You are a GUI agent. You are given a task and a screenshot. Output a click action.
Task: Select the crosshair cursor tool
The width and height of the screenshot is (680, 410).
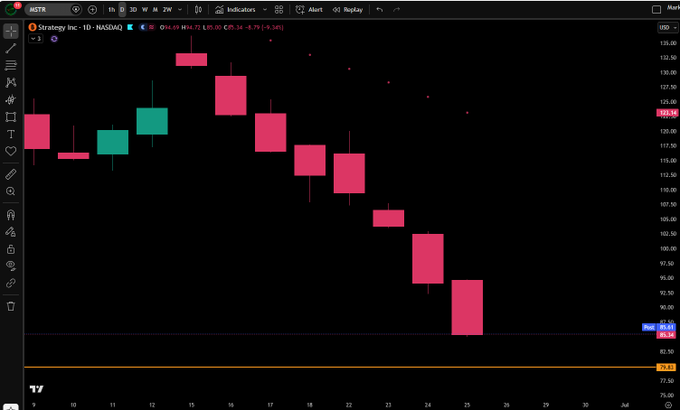click(x=11, y=31)
